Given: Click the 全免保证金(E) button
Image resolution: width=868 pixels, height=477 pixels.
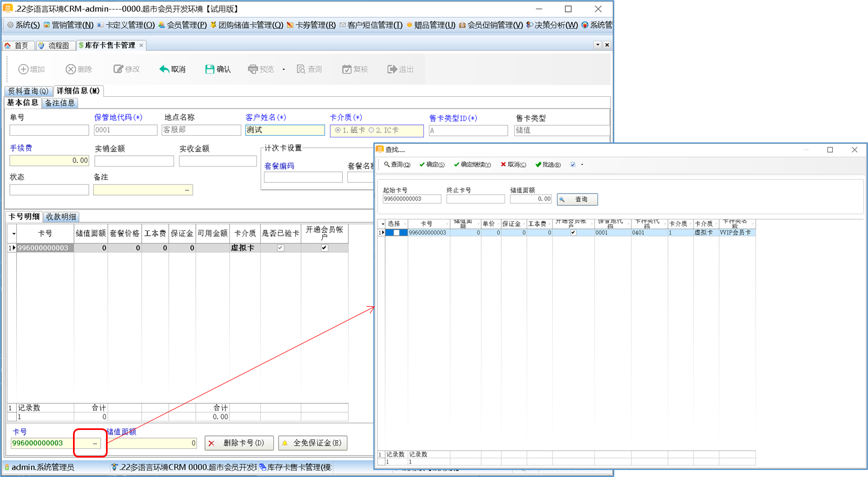Looking at the screenshot, I should (x=313, y=443).
